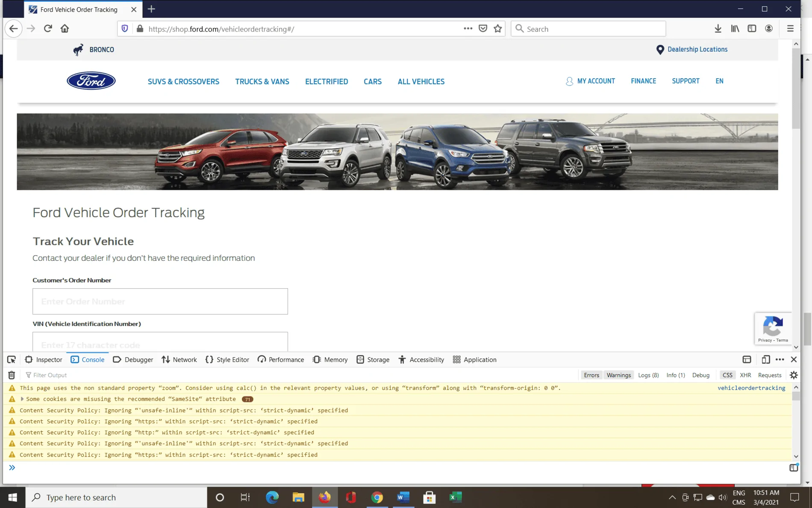This screenshot has height=508, width=812.
Task: Open responsive design mode icon
Action: pyautogui.click(x=765, y=360)
